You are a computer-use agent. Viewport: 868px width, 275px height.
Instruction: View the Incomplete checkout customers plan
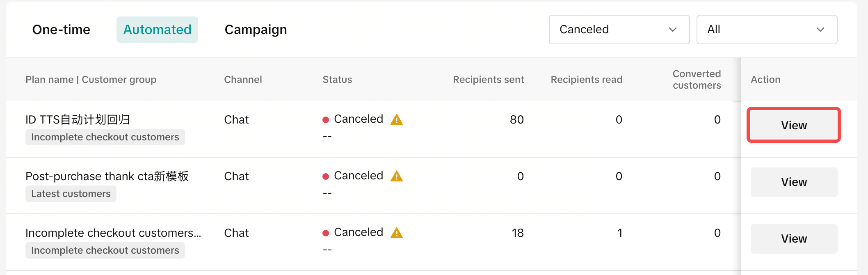click(x=794, y=238)
